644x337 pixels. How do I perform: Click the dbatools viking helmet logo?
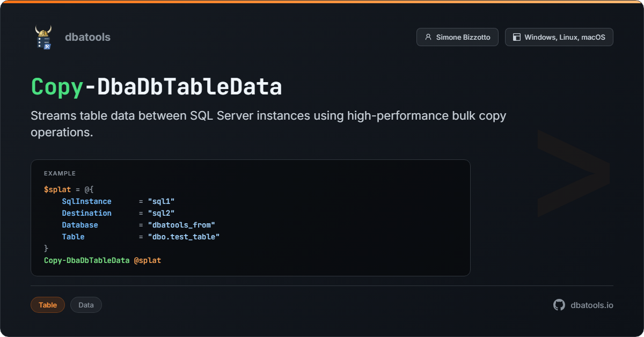pyautogui.click(x=43, y=37)
